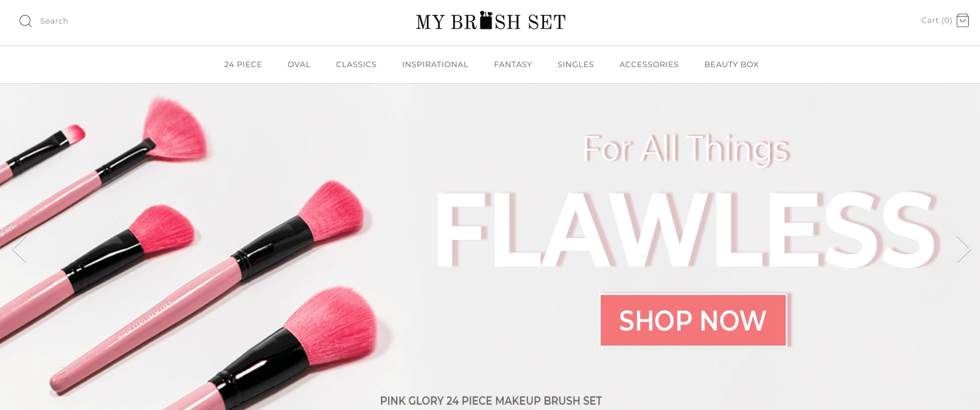Open the Fantasy brushes menu
This screenshot has width=980, height=410.
(x=513, y=64)
